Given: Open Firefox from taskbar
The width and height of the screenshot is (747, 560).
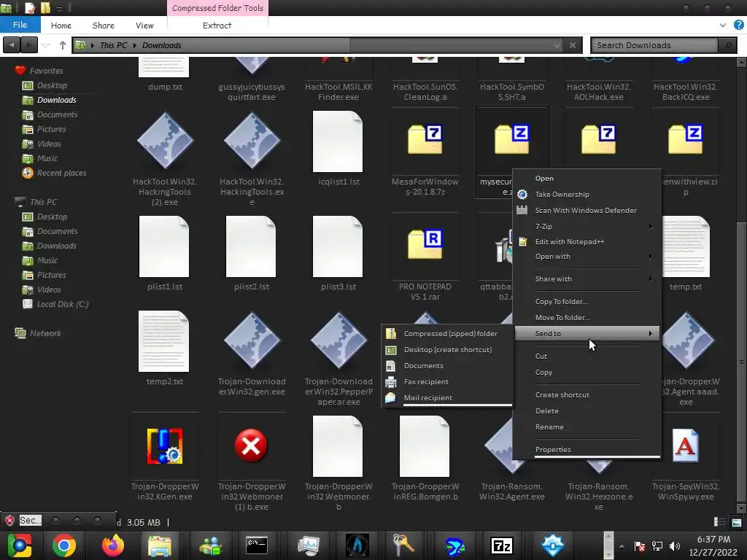Looking at the screenshot, I should tap(113, 545).
